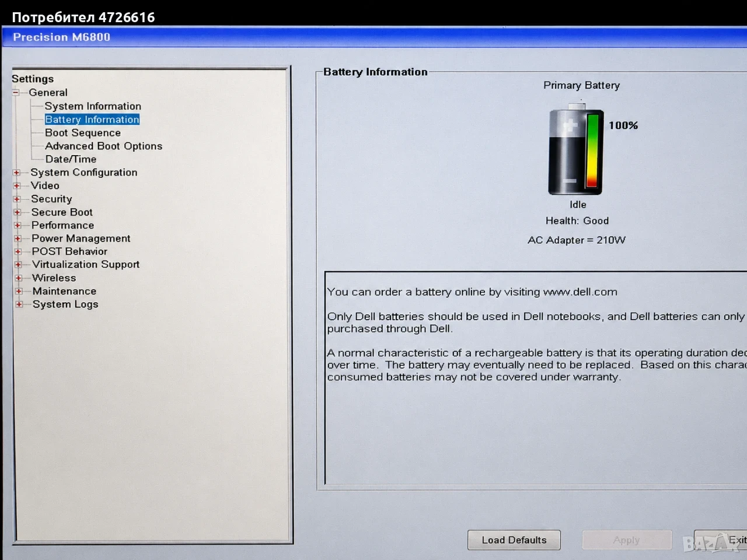Open System Information under General

93,106
